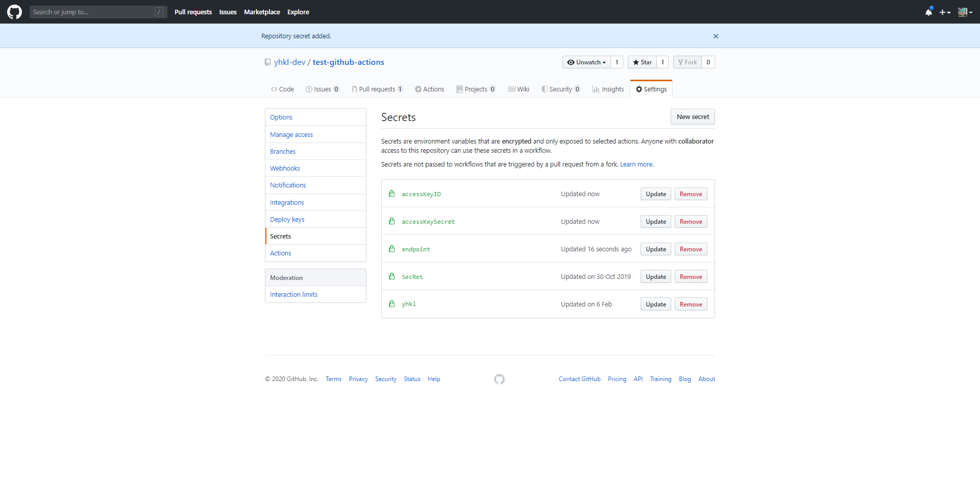
Task: Follow the 'Learn more' link about secrets
Action: click(x=636, y=164)
